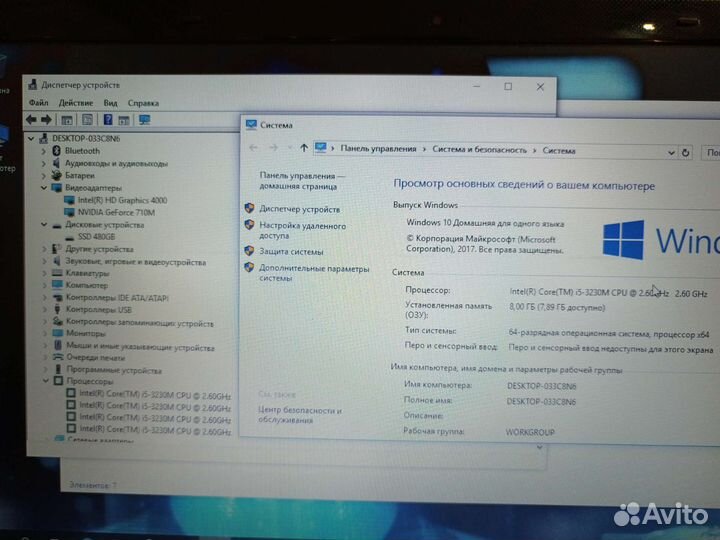Expand the Bluetooth node

click(44, 151)
